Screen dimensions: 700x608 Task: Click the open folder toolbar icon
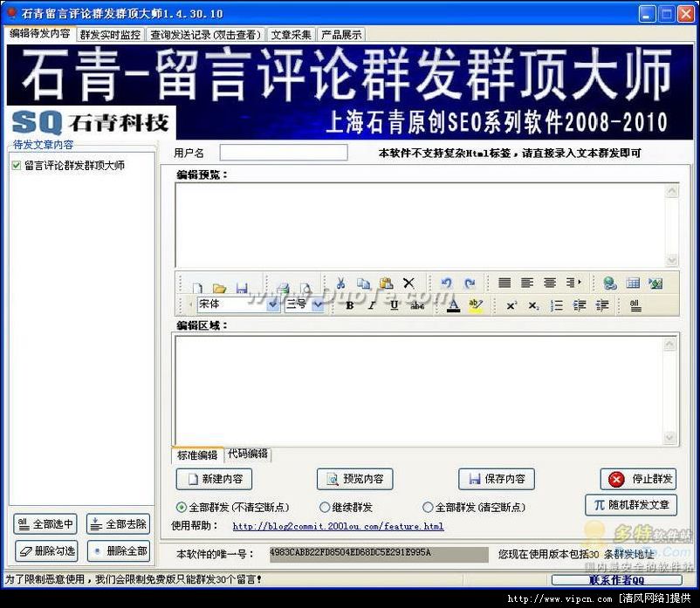[x=219, y=288]
